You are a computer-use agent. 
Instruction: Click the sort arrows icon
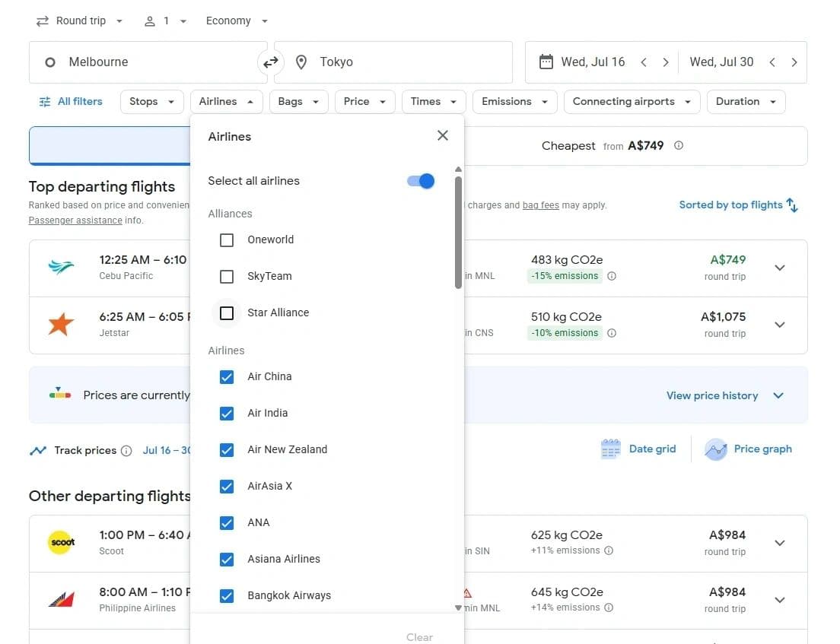click(792, 205)
